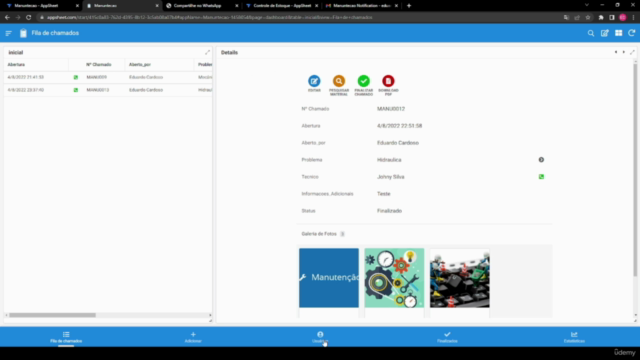Sort by the Nº Chamado column header
The height and width of the screenshot is (360, 640).
pos(99,64)
